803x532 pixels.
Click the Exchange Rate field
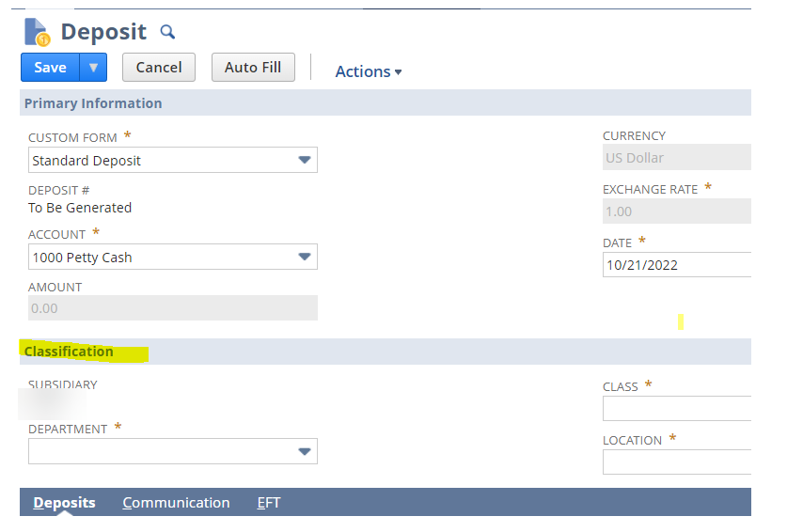676,211
